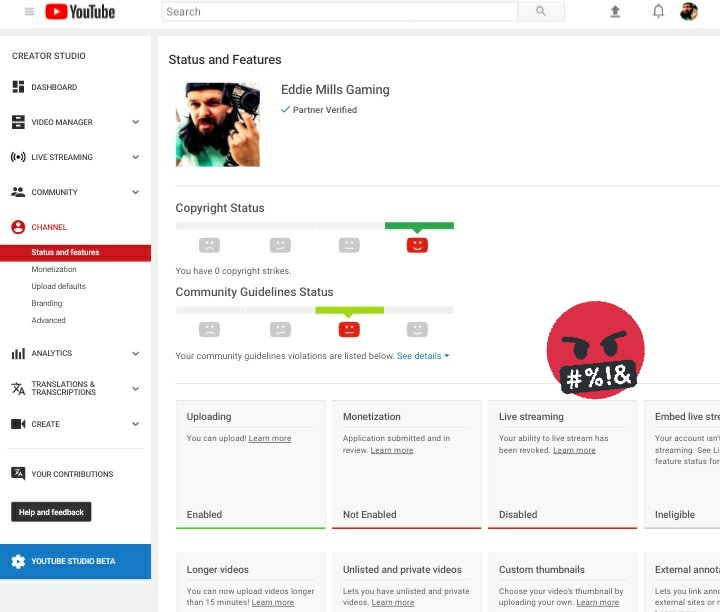Expand the Create section

point(135,424)
